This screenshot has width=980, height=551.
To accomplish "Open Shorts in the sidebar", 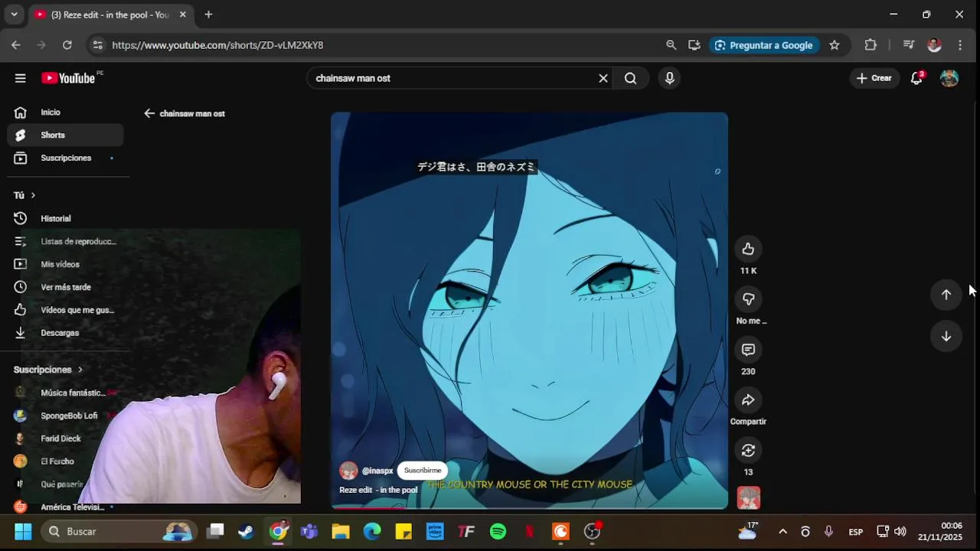I will tap(65, 135).
